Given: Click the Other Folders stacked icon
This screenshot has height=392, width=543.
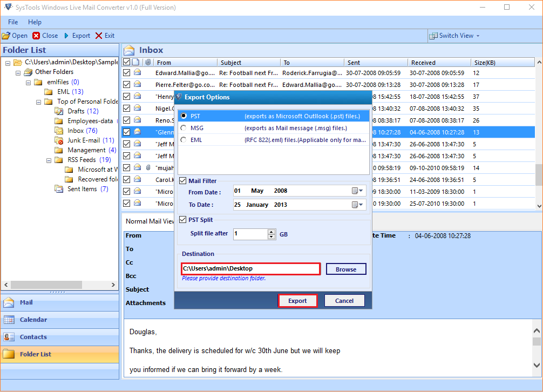Looking at the screenshot, I should pos(28,72).
